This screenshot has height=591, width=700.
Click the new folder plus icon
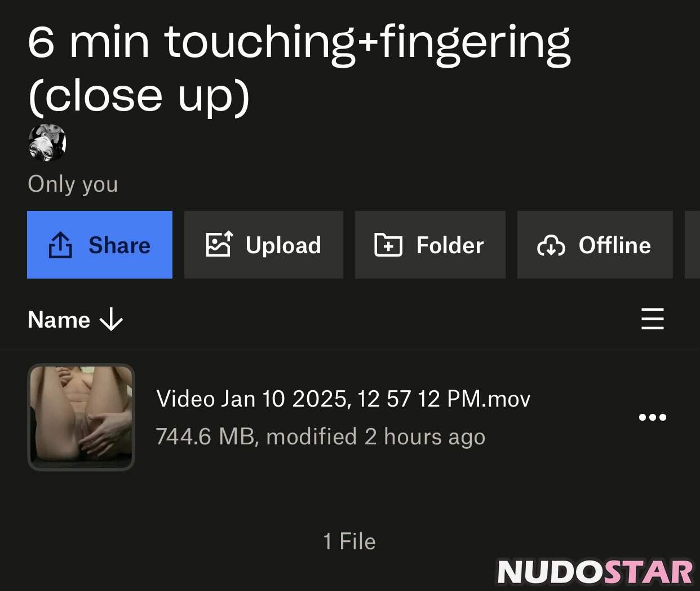click(388, 245)
